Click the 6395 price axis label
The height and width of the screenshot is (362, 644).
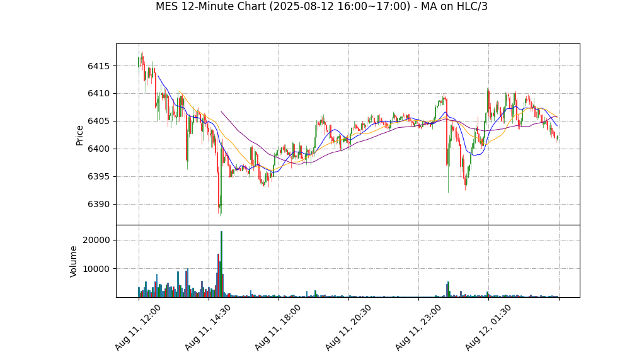[98, 176]
